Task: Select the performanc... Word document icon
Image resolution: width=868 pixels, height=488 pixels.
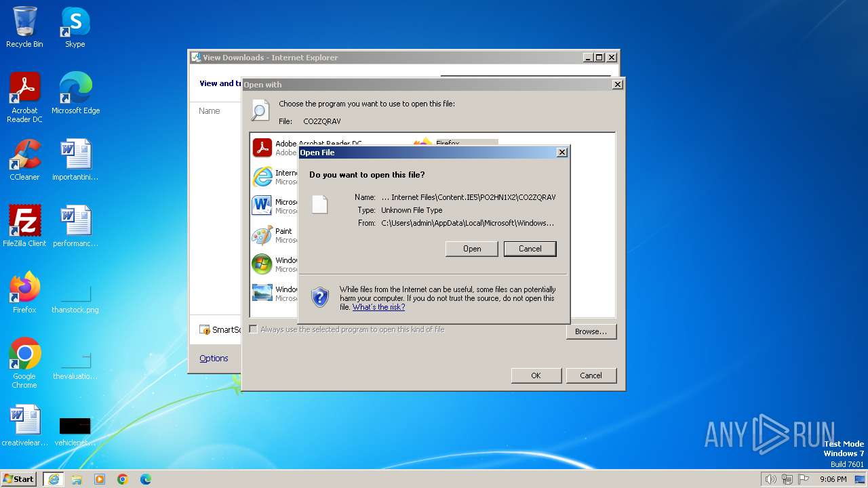Action: pos(75,227)
